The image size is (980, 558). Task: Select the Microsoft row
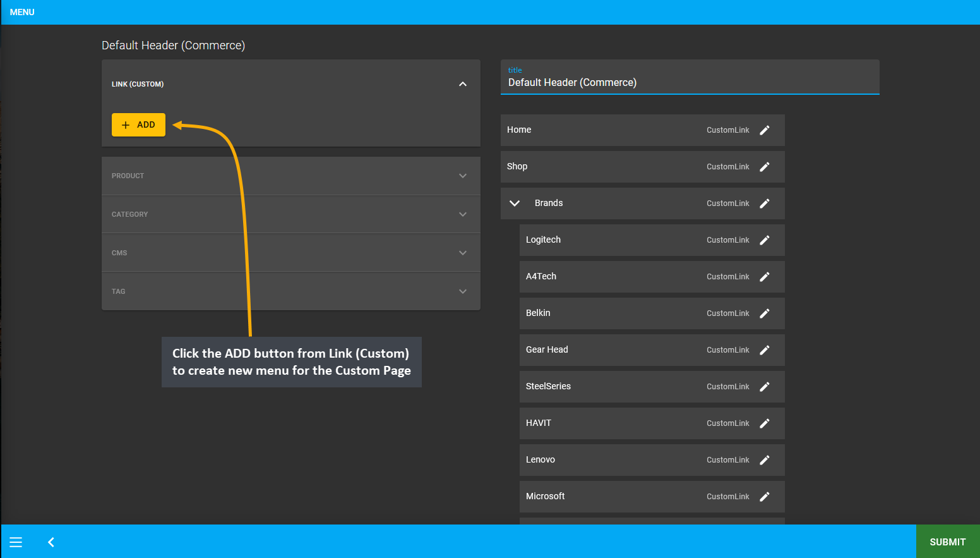pos(652,497)
